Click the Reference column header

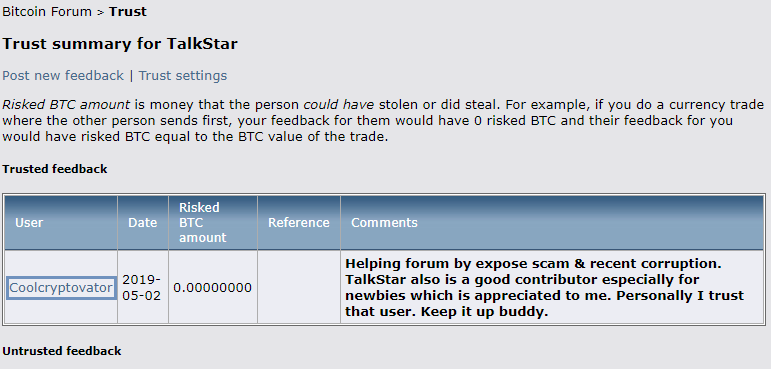click(298, 222)
